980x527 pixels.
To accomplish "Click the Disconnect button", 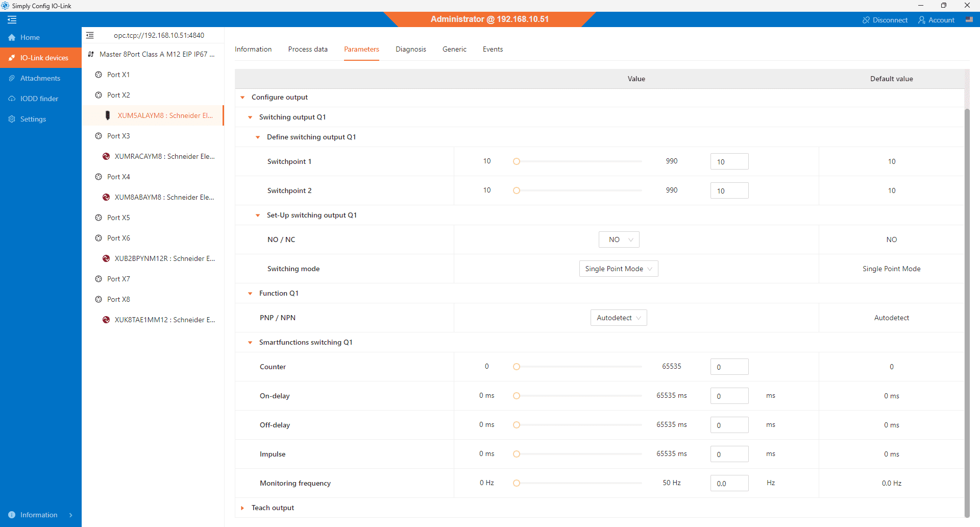I will point(885,20).
